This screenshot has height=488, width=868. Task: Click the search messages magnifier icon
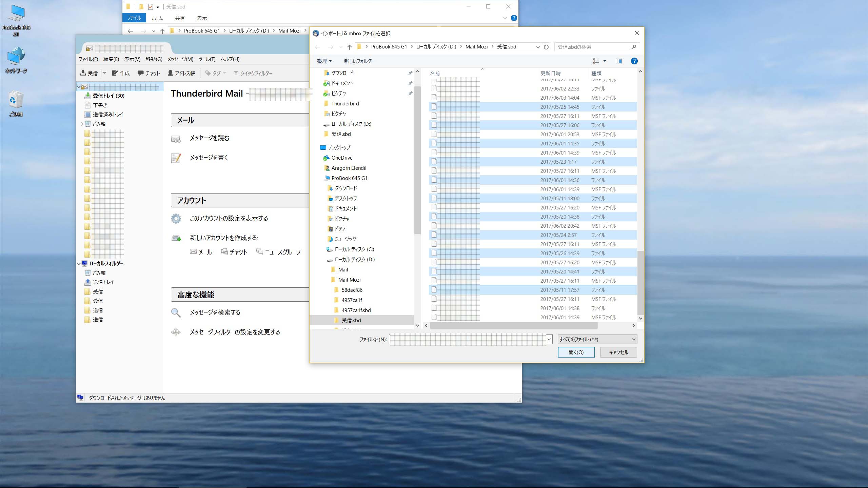pos(176,312)
